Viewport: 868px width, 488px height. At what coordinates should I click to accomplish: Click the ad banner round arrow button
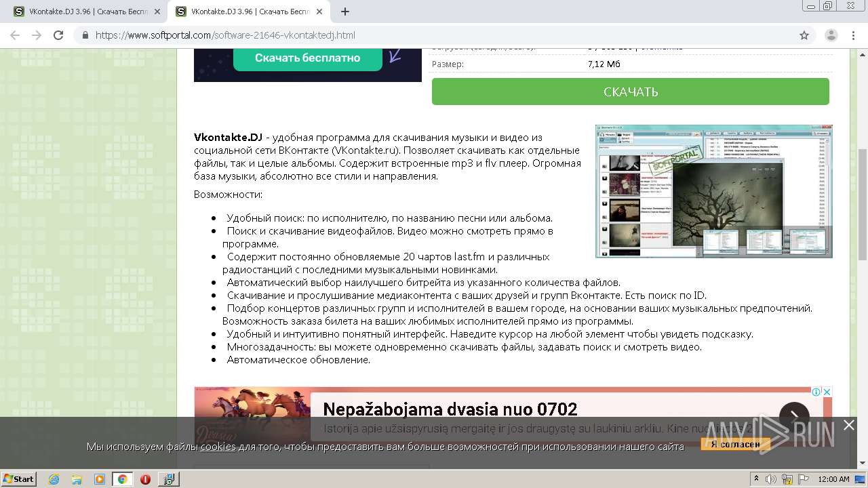pos(794,417)
